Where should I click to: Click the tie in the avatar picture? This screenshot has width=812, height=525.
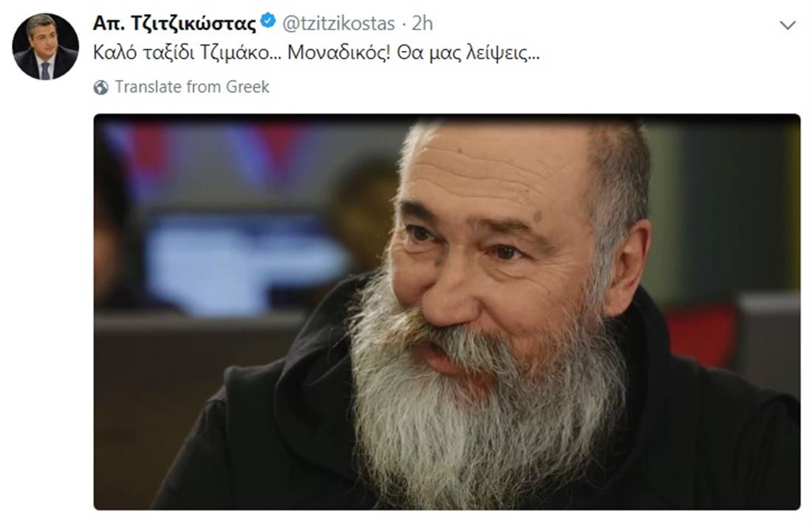tap(45, 70)
